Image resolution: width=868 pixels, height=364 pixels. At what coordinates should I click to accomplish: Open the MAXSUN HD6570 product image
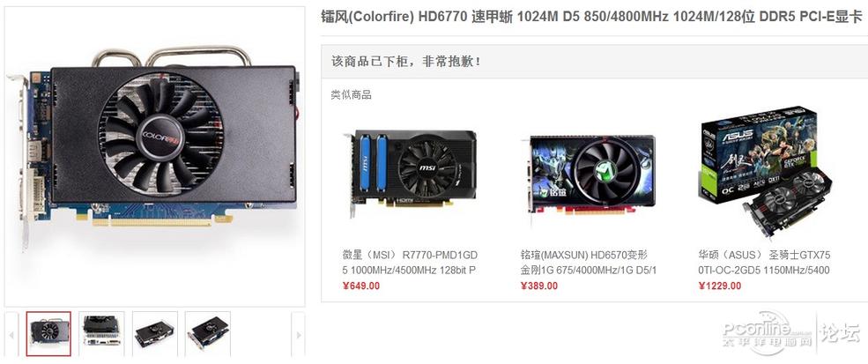(588, 174)
